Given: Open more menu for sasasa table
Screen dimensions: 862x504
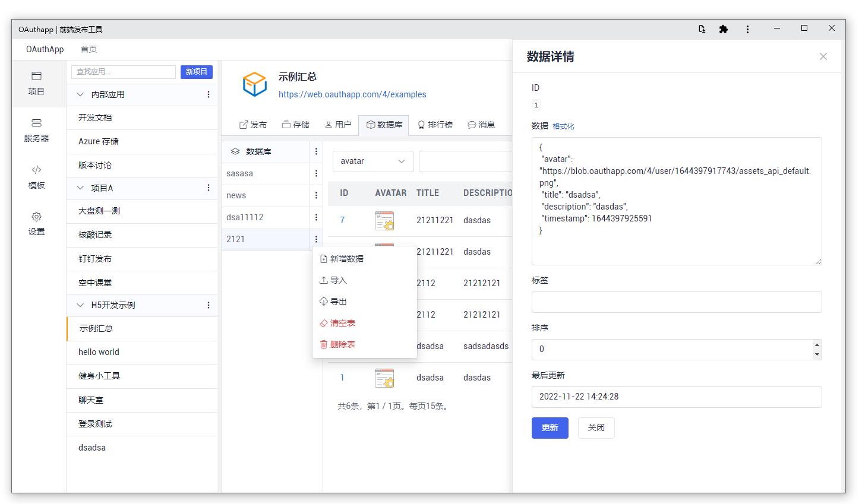Looking at the screenshot, I should [316, 173].
